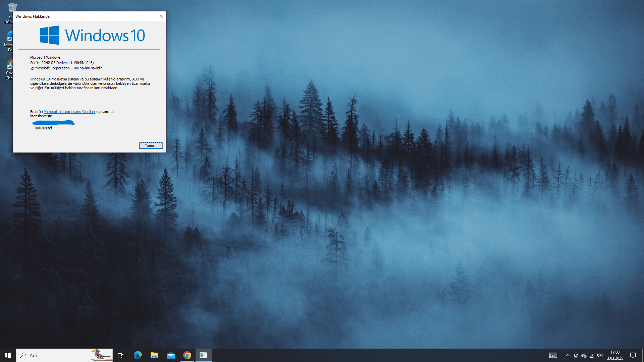Switch to Google Chrome in the taskbar
This screenshot has height=362, width=644.
(187, 355)
